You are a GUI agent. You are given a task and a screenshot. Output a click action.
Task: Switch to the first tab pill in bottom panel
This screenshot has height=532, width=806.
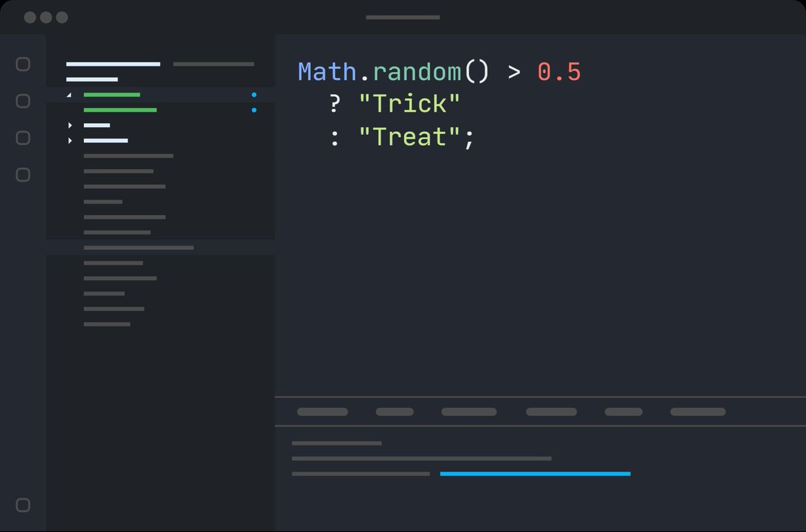click(322, 412)
